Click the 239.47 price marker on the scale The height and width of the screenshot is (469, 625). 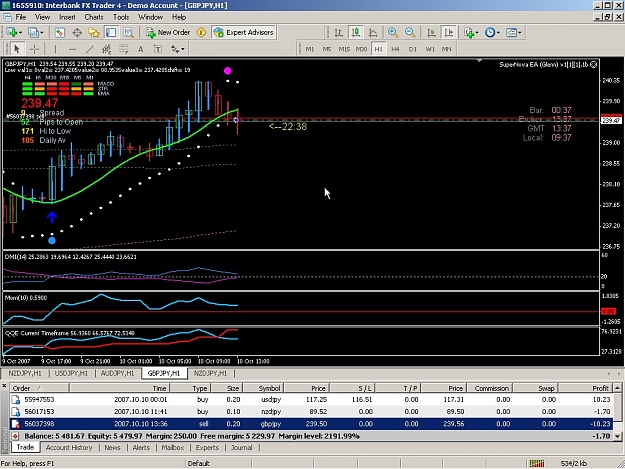tap(611, 120)
